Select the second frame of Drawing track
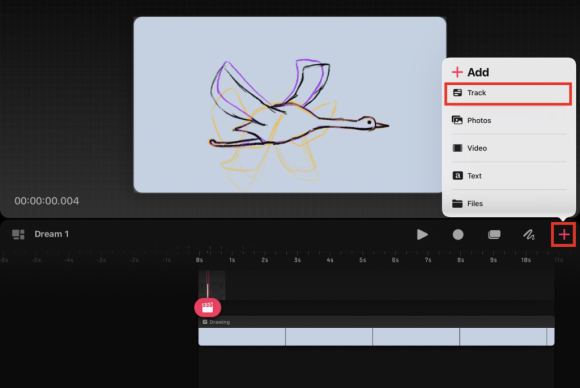580x388 pixels. pos(329,337)
